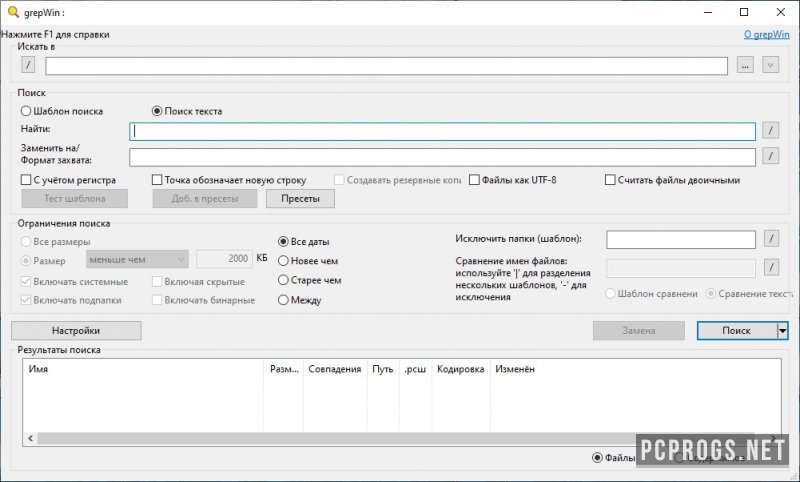Viewport: 800px width, 482px height.
Task: Check the Файлы как UTF-8 option
Action: 475,180
